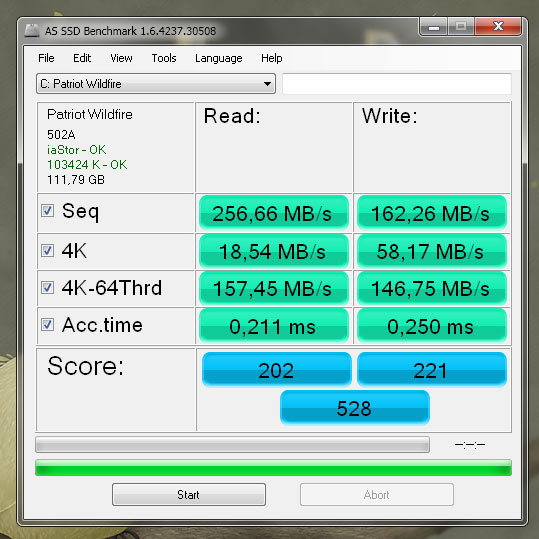Screen dimensions: 539x539
Task: Click the AS SSD Benchmark title bar icon
Action: click(32, 30)
